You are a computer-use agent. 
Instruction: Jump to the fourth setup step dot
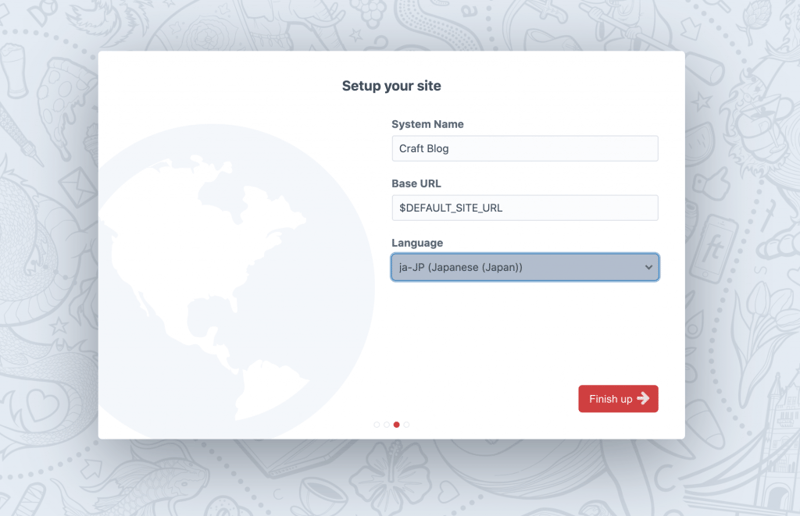click(407, 425)
